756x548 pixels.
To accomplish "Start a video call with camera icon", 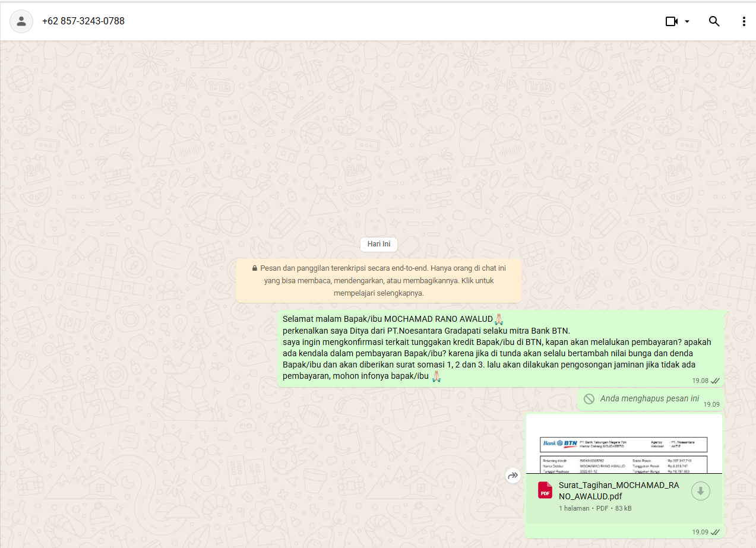I will click(671, 21).
